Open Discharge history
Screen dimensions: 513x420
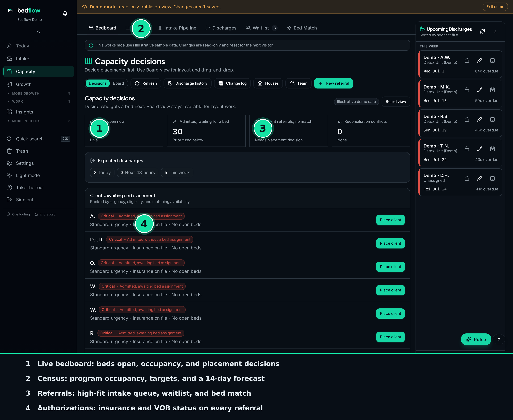[188, 84]
